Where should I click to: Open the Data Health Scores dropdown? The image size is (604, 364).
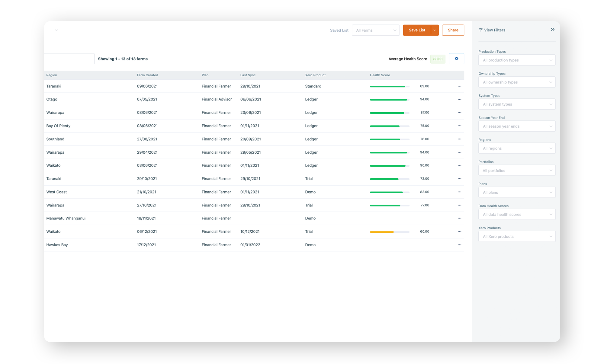517,214
